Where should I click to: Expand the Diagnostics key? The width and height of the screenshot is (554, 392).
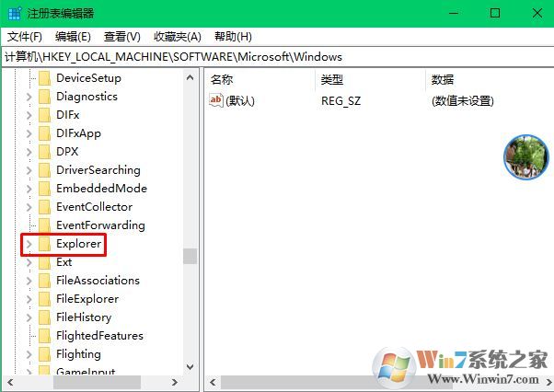(x=29, y=97)
